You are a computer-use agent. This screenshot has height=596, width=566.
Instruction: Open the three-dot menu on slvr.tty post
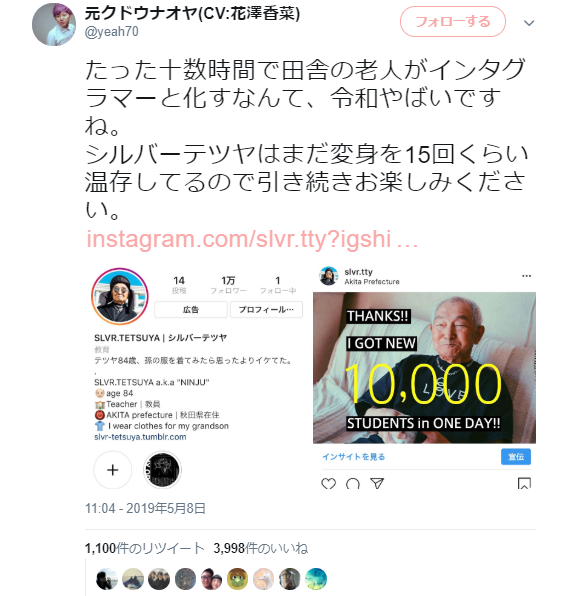pyautogui.click(x=526, y=276)
